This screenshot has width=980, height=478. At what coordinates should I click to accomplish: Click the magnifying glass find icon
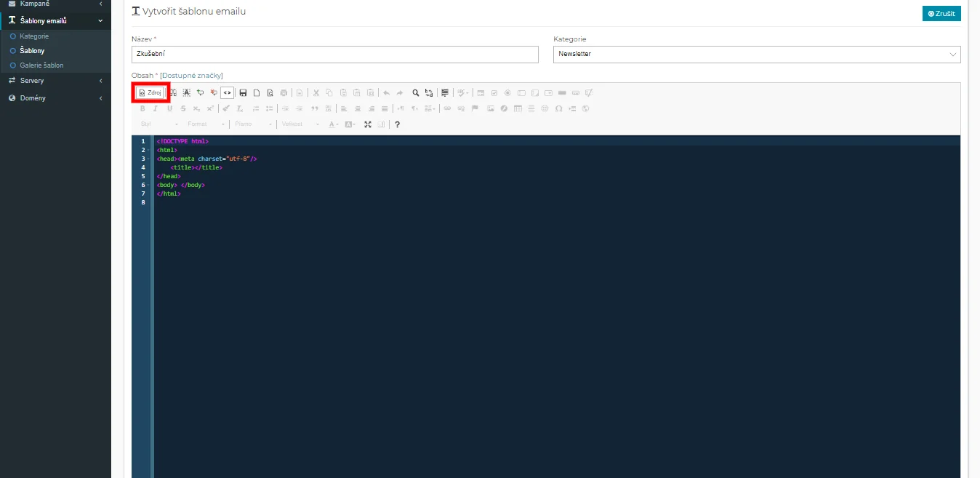416,92
